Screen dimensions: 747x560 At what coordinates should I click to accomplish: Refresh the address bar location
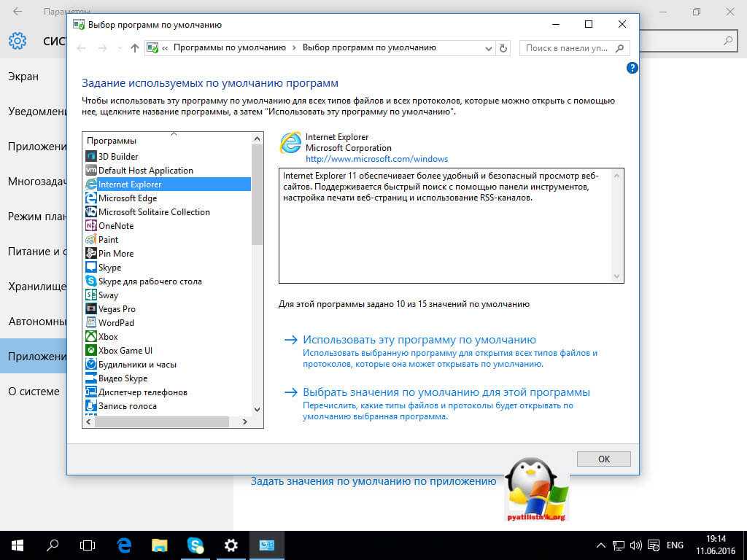(x=503, y=48)
